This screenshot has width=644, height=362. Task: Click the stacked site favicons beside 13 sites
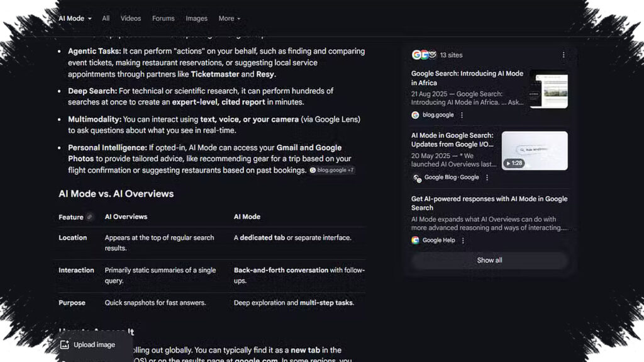[x=424, y=55]
